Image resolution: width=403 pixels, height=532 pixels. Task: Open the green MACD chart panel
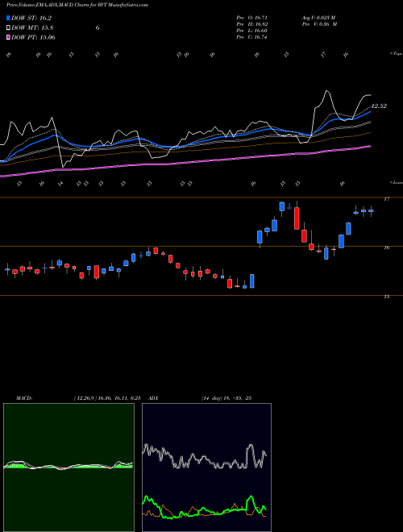(x=69, y=468)
